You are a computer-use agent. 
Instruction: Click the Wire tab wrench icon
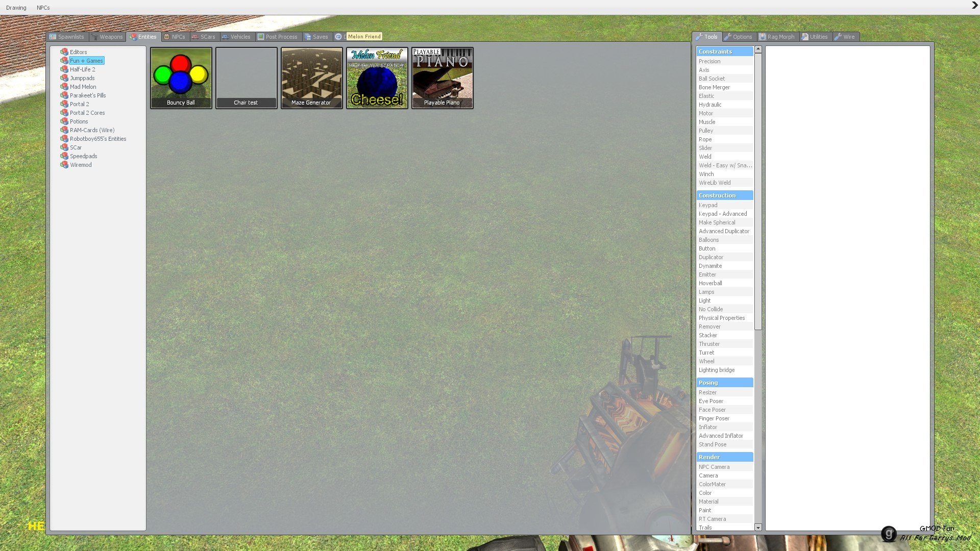coord(838,37)
